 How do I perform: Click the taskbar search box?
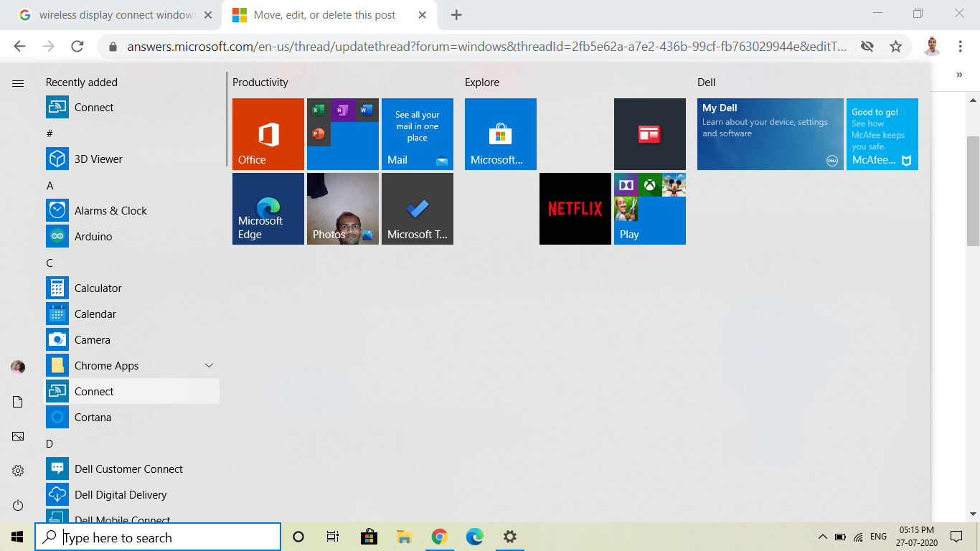158,537
